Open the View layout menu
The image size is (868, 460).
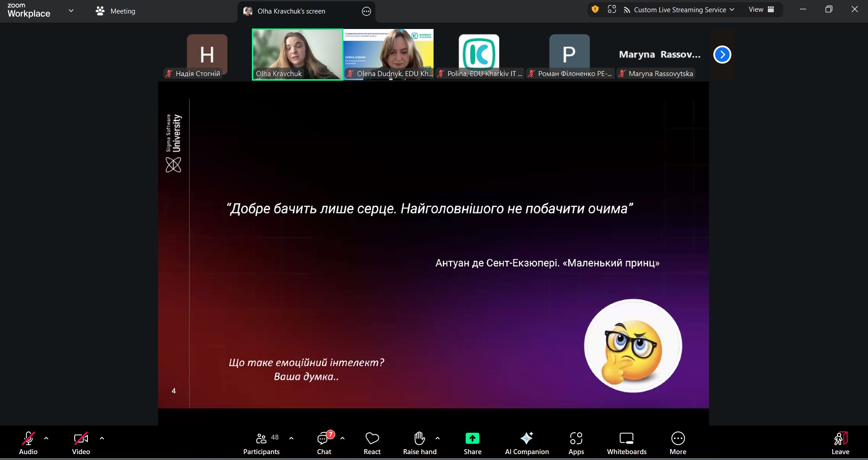[x=761, y=10]
